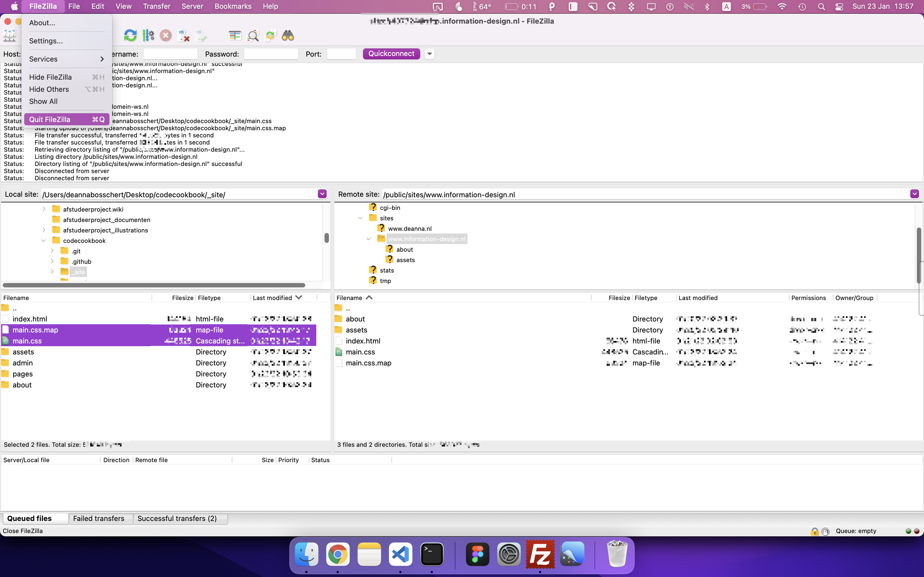Quit FileZilla from the menu
Viewport: 924px width, 577px height.
50,119
